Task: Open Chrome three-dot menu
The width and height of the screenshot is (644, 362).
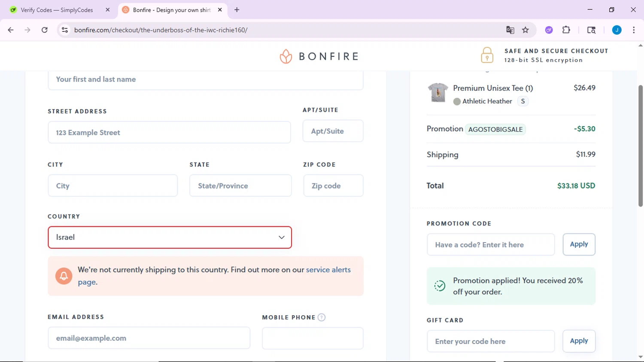Action: click(x=634, y=30)
